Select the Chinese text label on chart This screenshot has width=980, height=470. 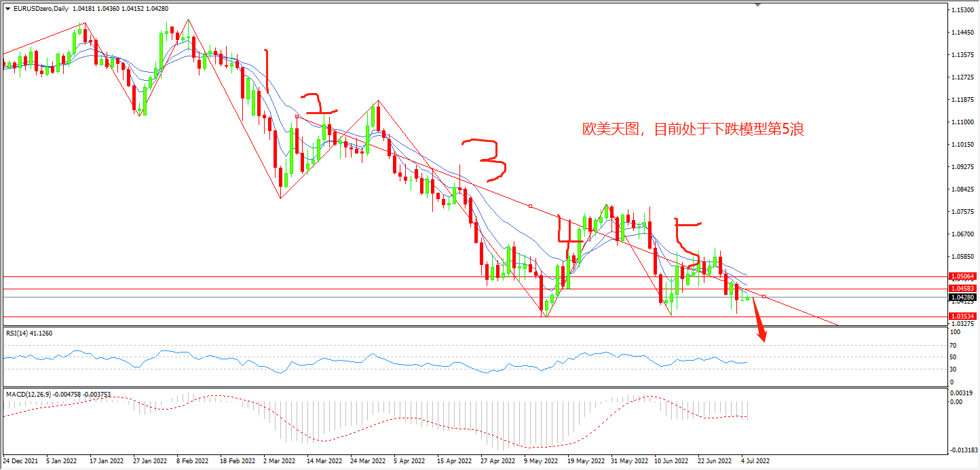(x=694, y=130)
